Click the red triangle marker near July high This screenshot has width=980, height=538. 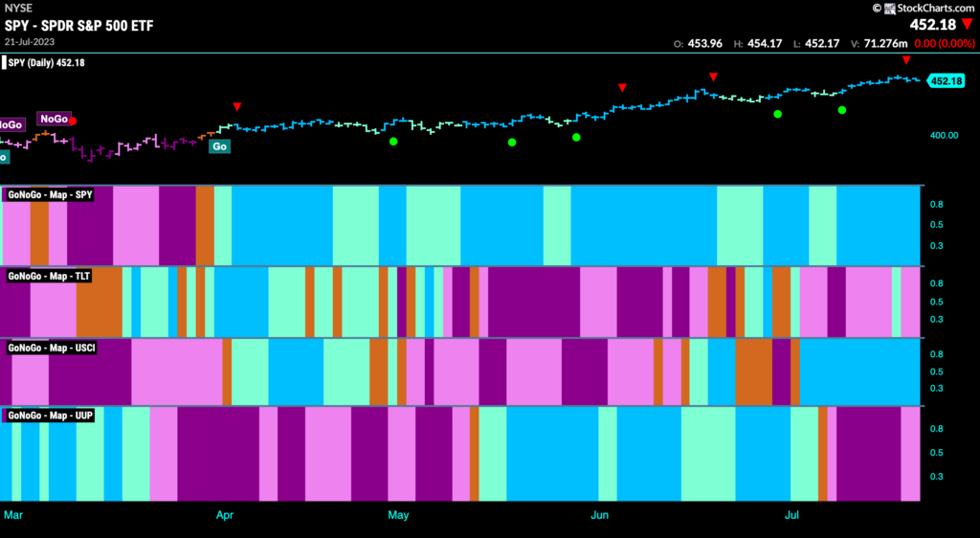[906, 60]
